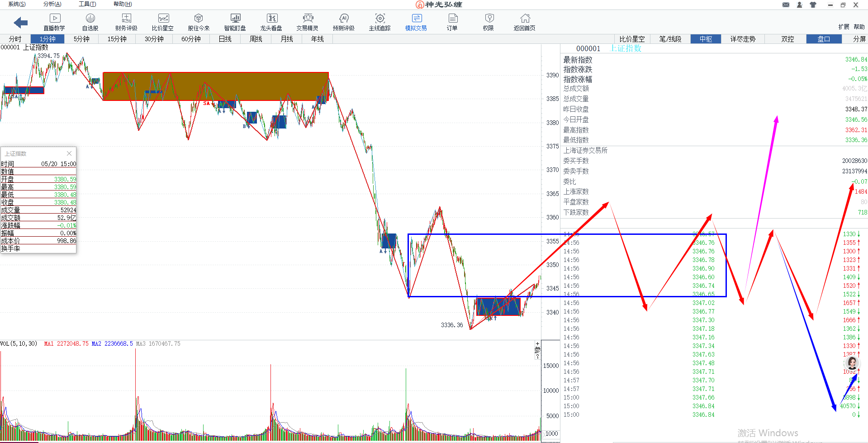
Task: Open the 系统(S) menu
Action: [x=17, y=4]
